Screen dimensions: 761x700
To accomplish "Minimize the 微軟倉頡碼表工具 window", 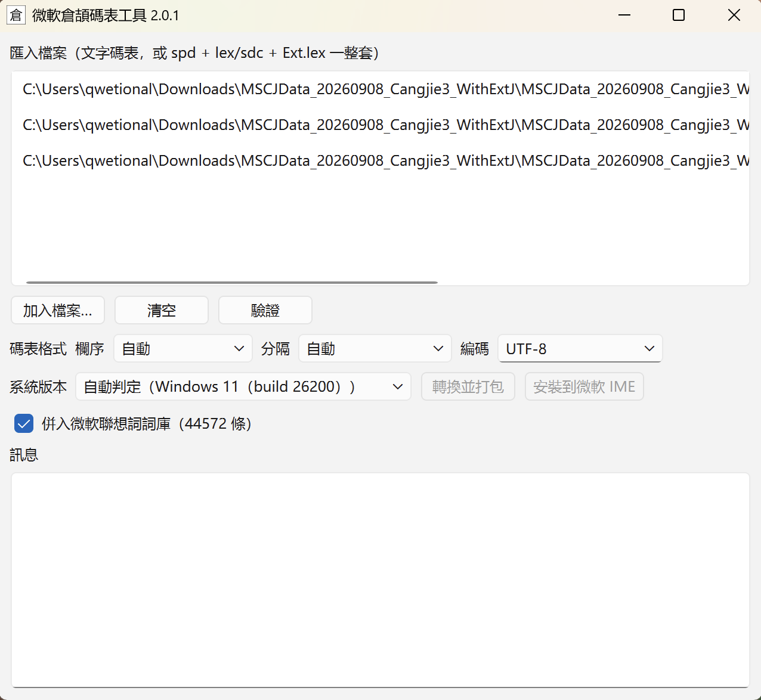I will click(624, 15).
